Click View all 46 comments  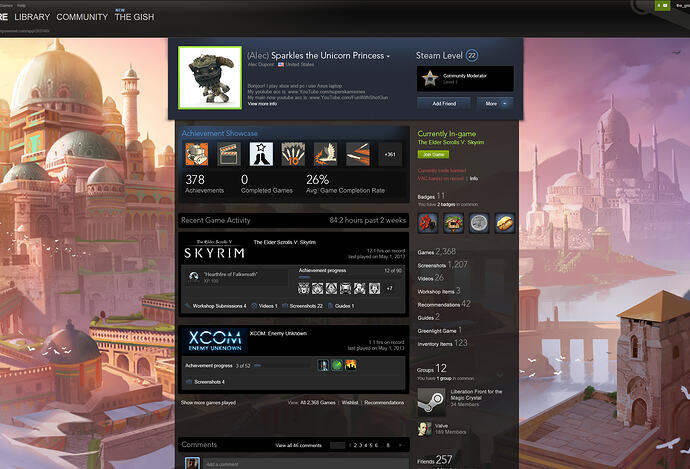(x=298, y=446)
